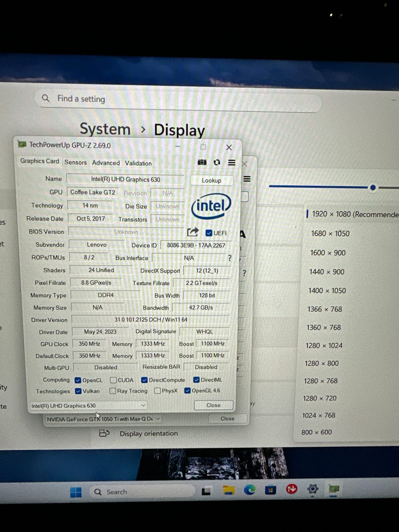Click the Coffee Lake GT2 GPU field
Screen dimensions: 399x532
(93, 192)
